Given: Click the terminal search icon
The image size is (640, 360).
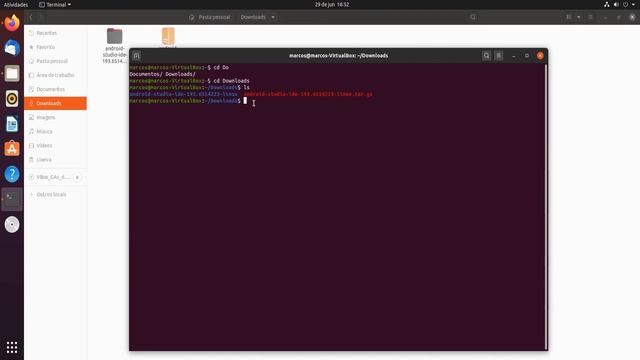Looking at the screenshot, I should point(486,56).
